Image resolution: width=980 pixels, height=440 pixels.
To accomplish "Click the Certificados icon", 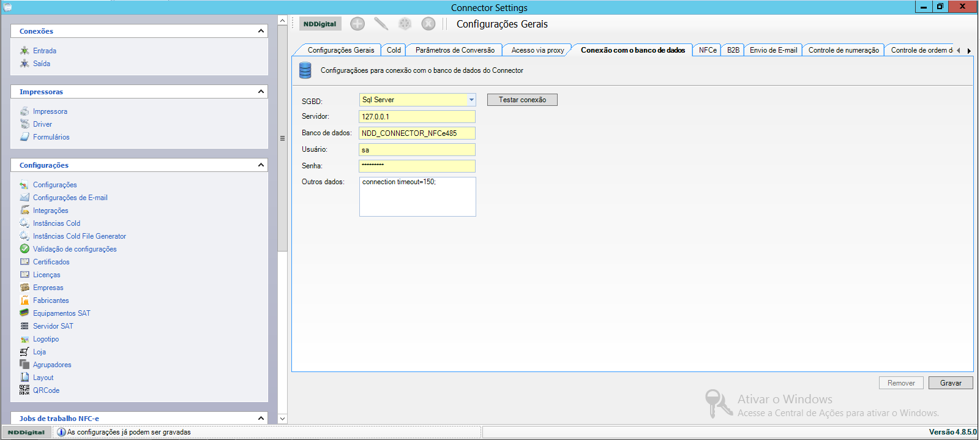I will point(24,261).
